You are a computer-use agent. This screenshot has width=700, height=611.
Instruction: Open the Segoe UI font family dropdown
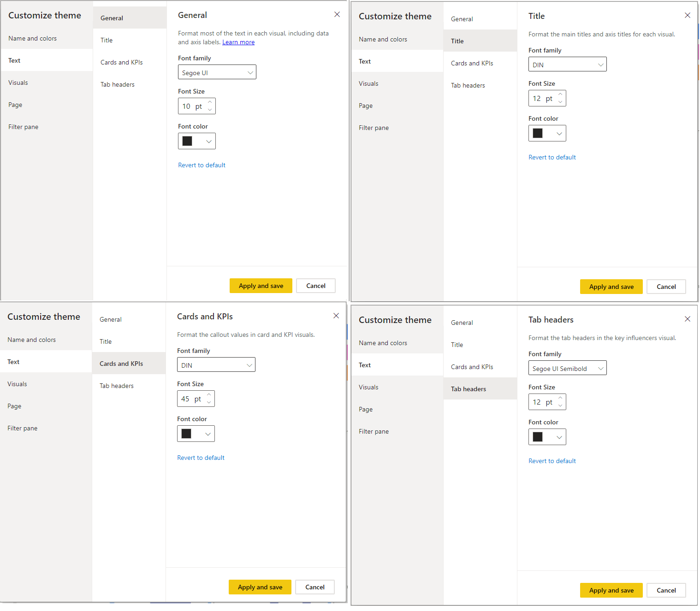217,72
